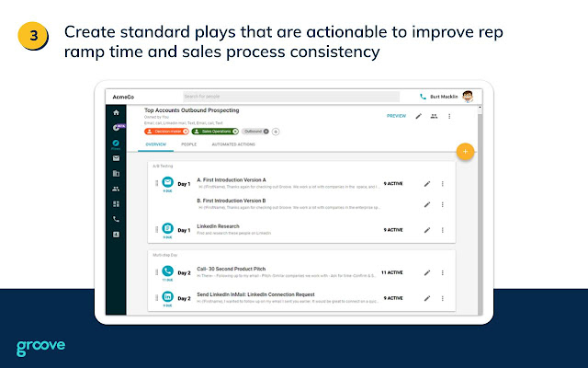Edit First Introduction Version B step
This screenshot has height=368, width=588.
427,204
